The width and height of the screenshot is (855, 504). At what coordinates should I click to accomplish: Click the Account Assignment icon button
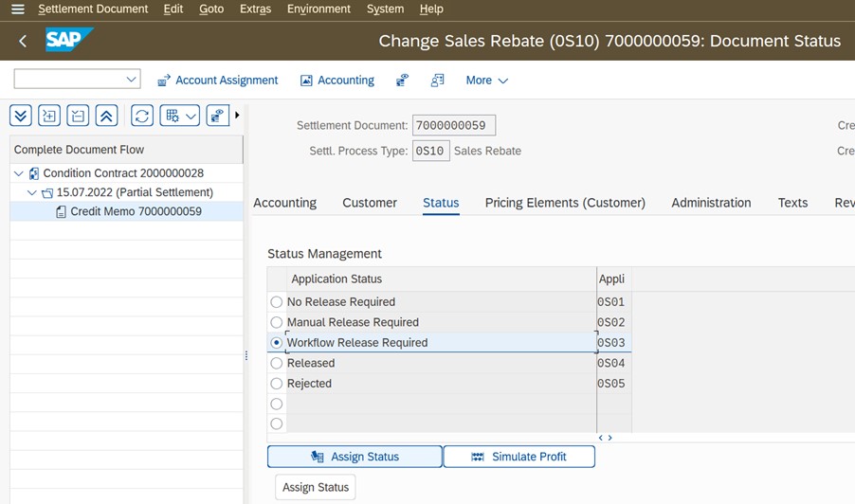[x=218, y=81]
